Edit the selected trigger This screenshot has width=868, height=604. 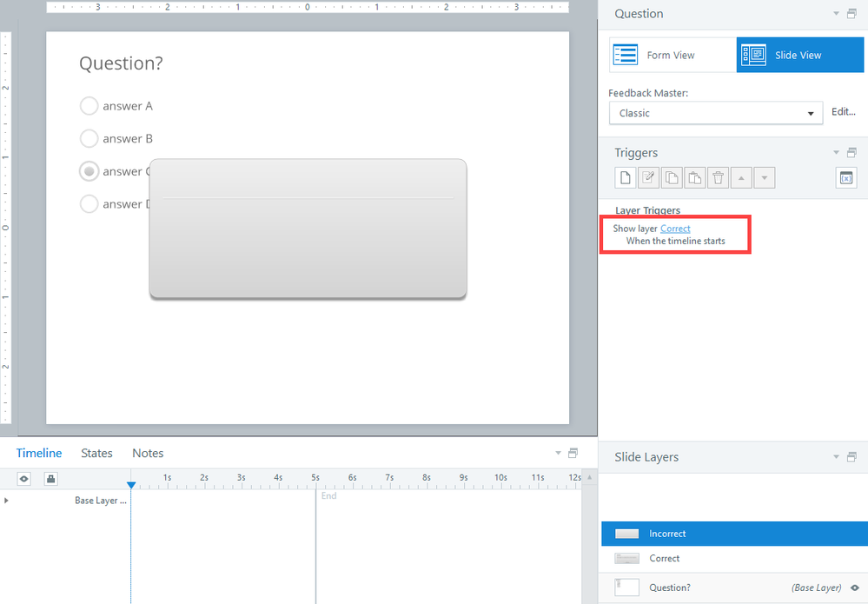coord(648,177)
